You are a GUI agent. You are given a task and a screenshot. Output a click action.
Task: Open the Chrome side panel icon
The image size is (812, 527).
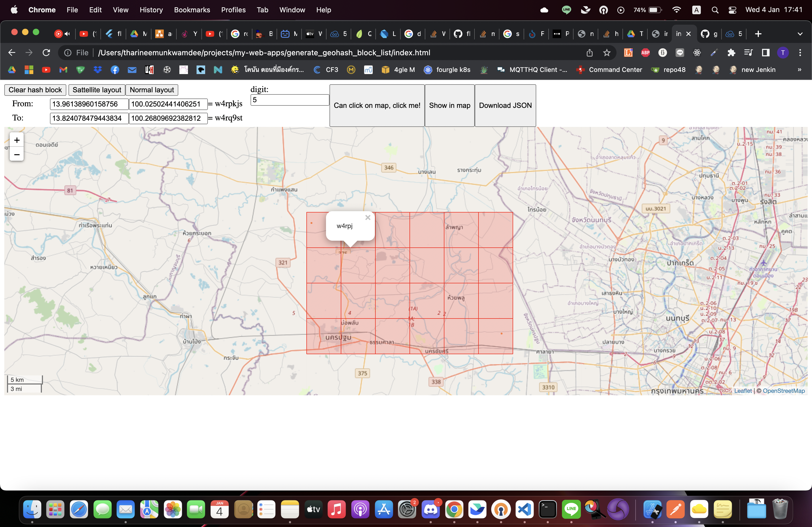point(766,53)
